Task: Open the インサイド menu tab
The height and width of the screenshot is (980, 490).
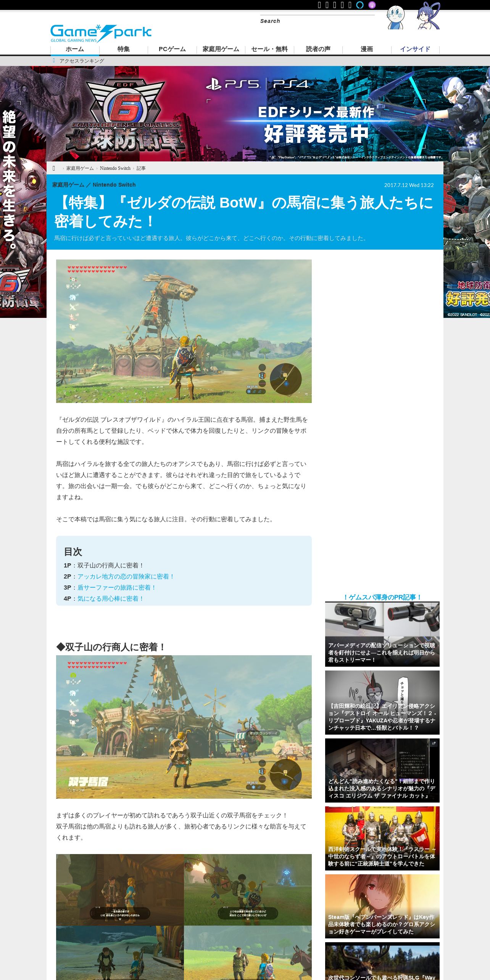Action: coord(415,49)
